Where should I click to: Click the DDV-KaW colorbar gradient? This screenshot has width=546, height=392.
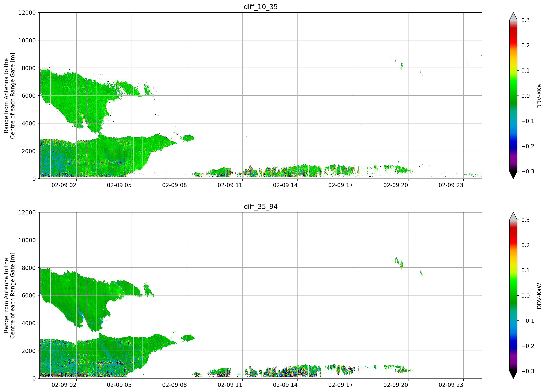513,295
